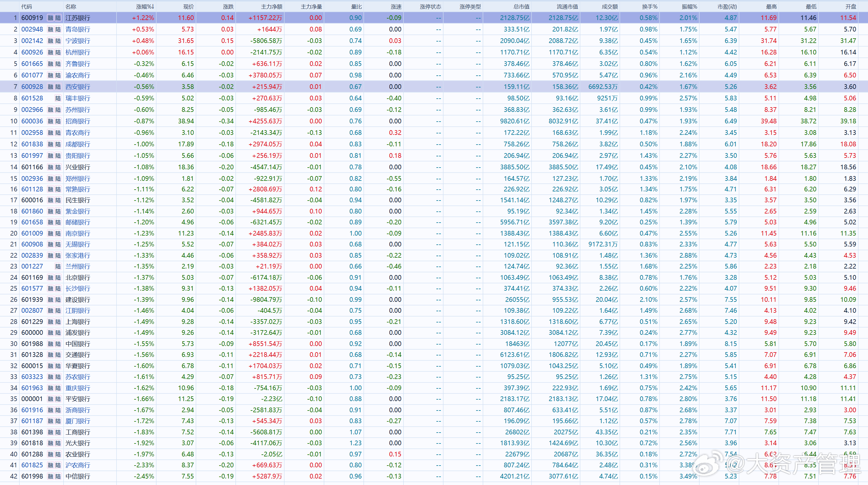868x485 pixels.
Task: Tap the 融 icon on 民生银行 row
Action: click(x=51, y=200)
